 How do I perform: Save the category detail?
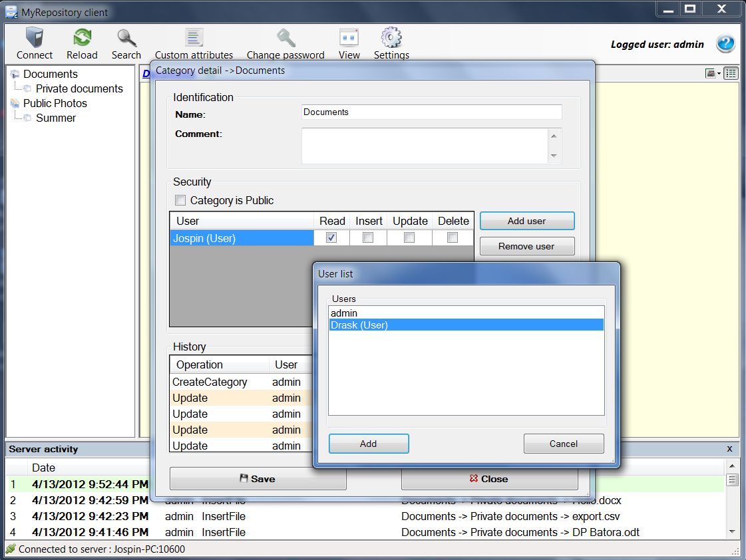(x=258, y=479)
